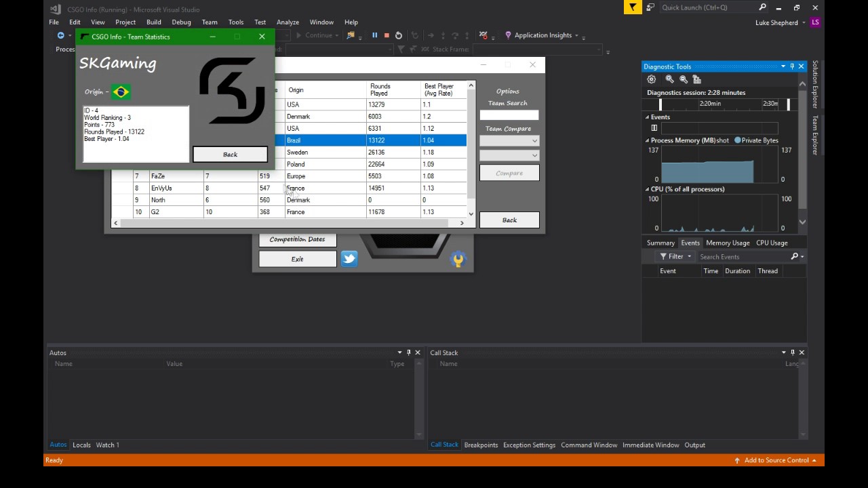This screenshot has width=868, height=488.
Task: Reset diagnostics view icon
Action: 696,79
